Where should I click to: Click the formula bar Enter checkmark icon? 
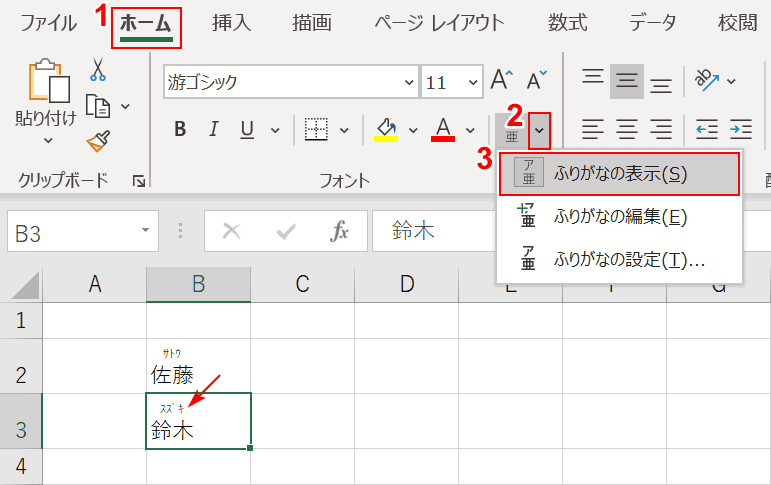click(286, 231)
